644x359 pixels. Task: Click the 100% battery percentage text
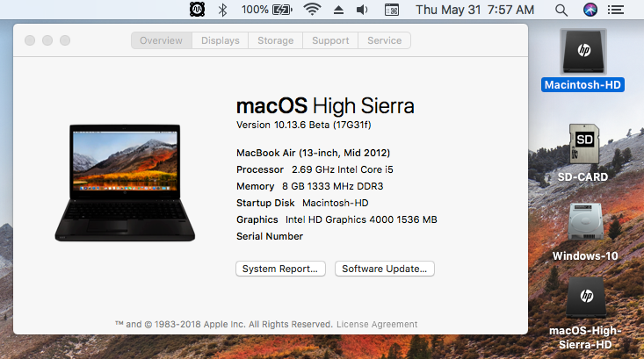point(255,10)
